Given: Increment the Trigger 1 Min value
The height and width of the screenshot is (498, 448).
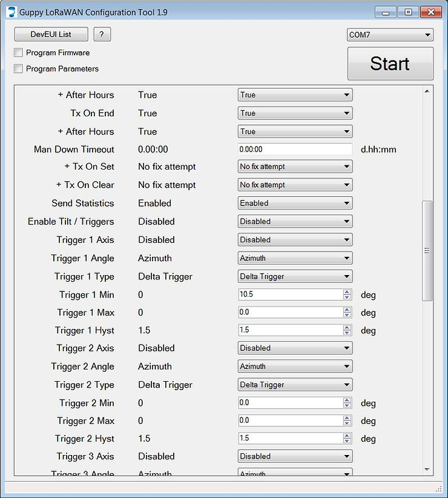Looking at the screenshot, I should (x=348, y=292).
